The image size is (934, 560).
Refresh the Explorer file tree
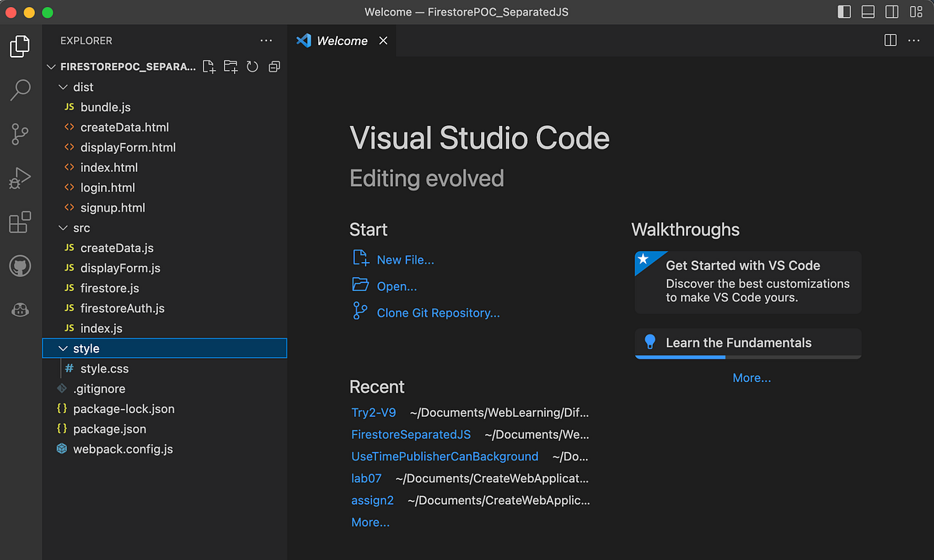pyautogui.click(x=252, y=67)
